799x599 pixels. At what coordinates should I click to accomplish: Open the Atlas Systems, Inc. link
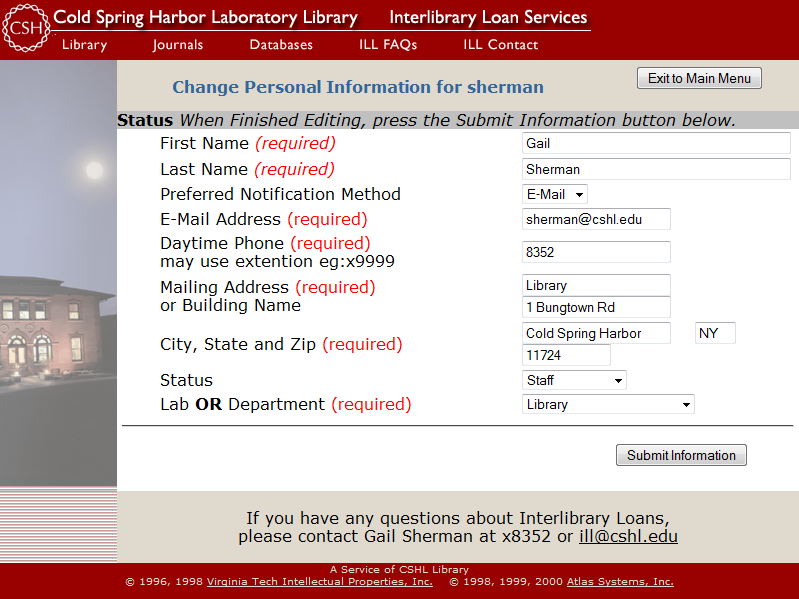pyautogui.click(x=620, y=582)
